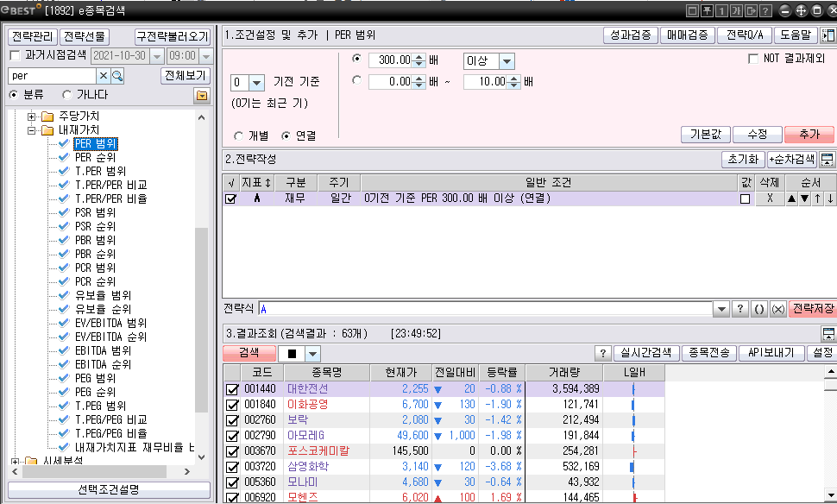Click the title bar plus crosshair icon
This screenshot has width=837, height=504.
[x=802, y=10]
